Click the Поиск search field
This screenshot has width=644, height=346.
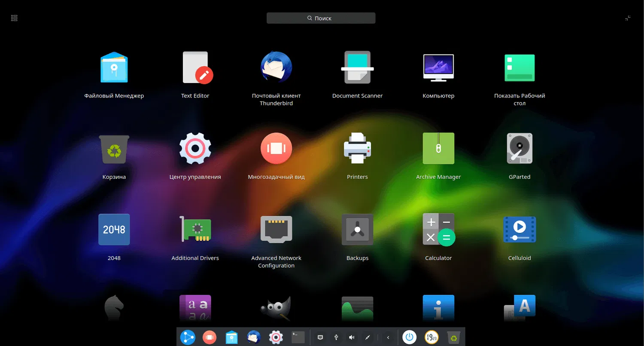point(321,18)
